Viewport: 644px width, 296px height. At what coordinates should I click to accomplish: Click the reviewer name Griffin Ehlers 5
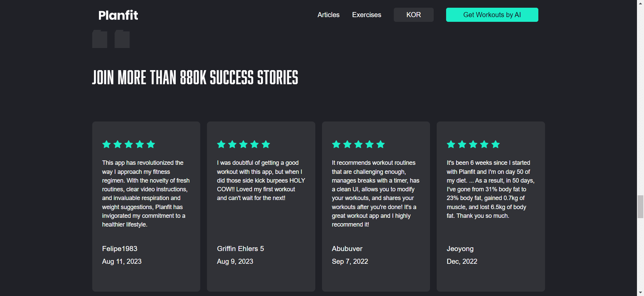(240, 249)
